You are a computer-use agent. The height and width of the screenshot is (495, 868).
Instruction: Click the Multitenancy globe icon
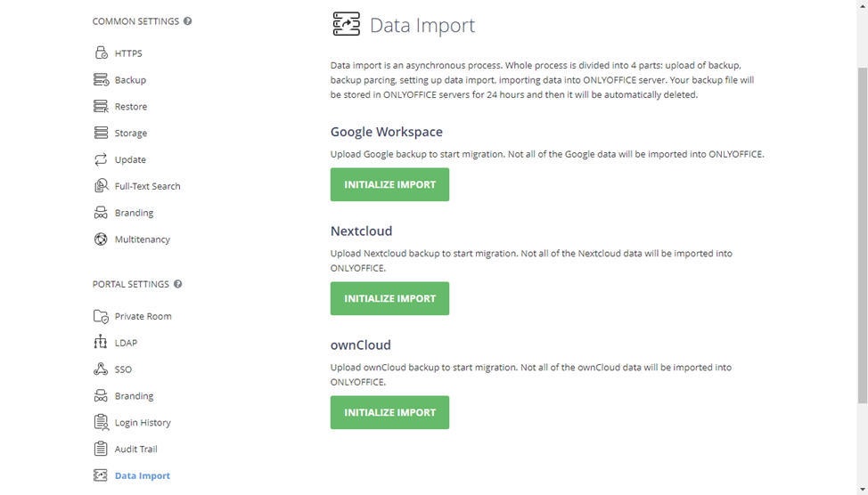101,239
